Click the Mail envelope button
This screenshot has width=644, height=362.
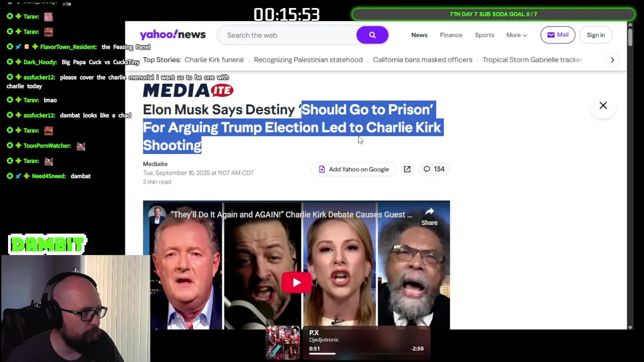point(557,35)
